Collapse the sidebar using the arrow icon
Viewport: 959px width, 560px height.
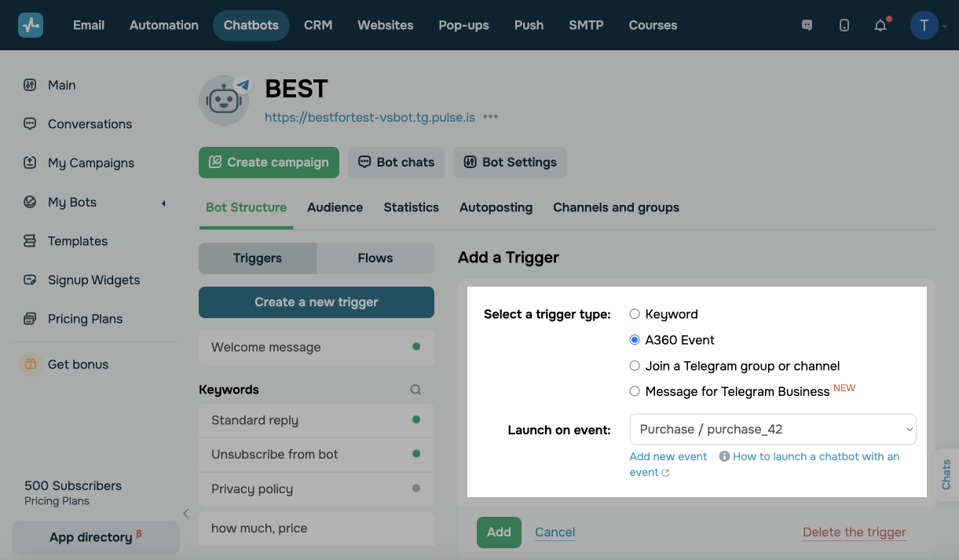(x=186, y=514)
